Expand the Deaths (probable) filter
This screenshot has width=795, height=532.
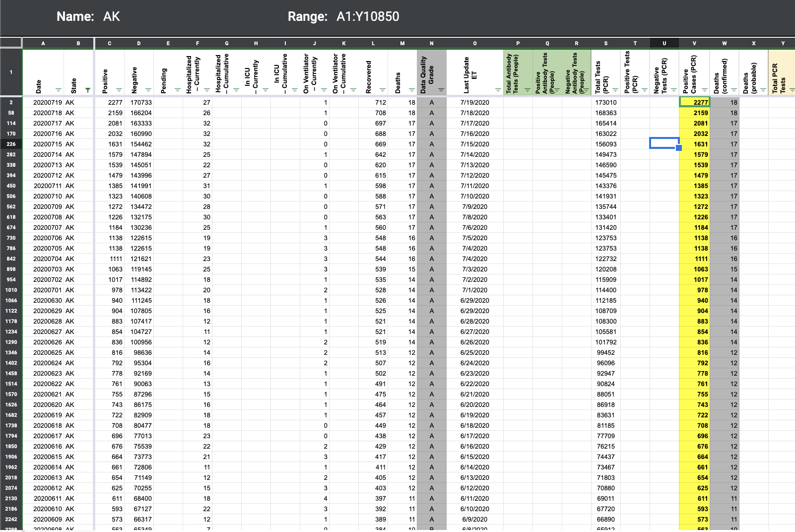click(x=763, y=90)
